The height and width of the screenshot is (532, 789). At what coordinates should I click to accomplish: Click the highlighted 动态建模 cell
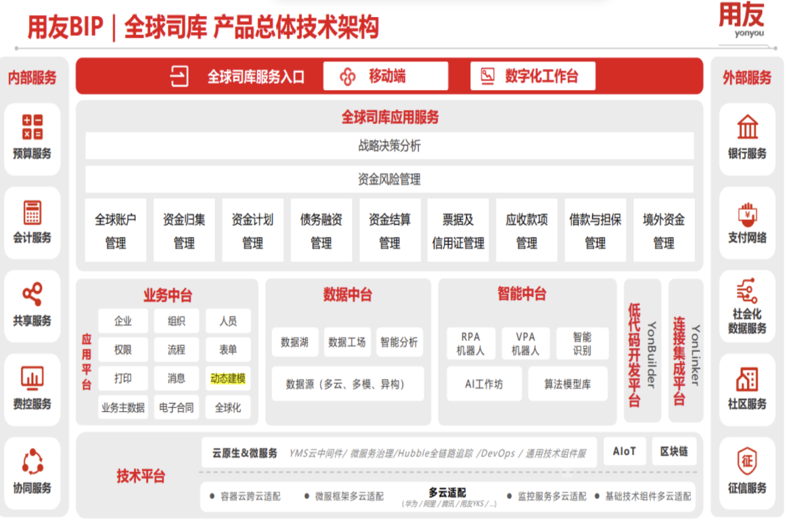pyautogui.click(x=228, y=378)
